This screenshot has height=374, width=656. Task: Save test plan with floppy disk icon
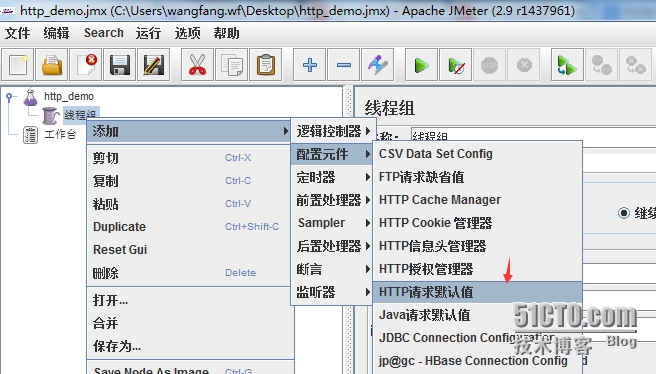pyautogui.click(x=120, y=65)
